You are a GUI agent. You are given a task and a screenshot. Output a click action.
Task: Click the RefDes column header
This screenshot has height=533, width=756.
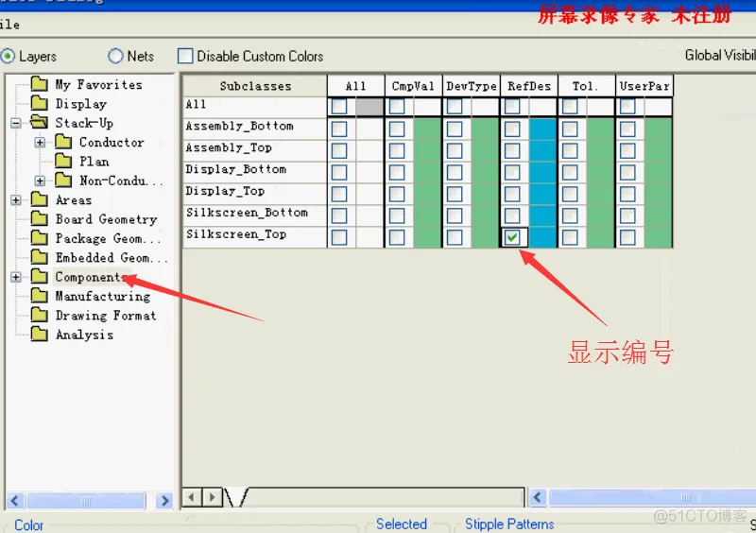pyautogui.click(x=528, y=86)
